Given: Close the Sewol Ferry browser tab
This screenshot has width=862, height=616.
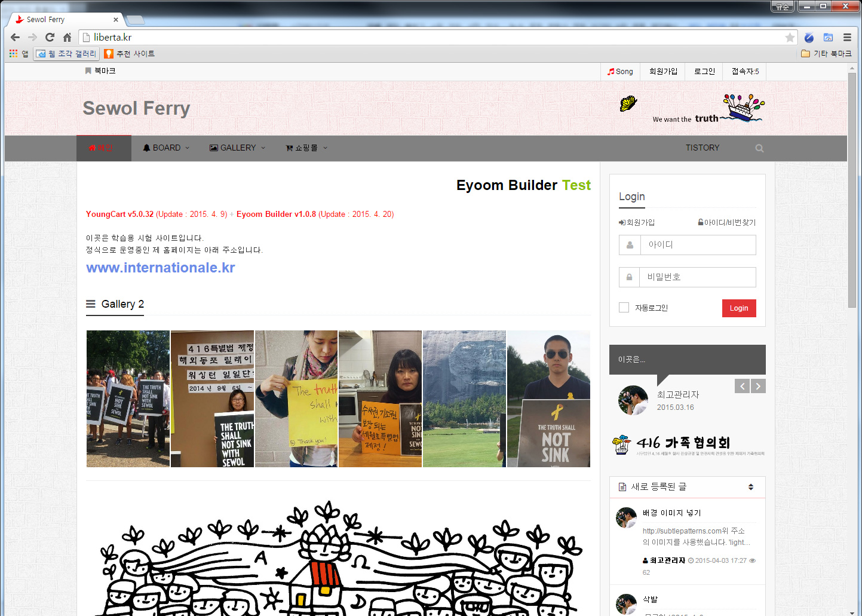Looking at the screenshot, I should (116, 20).
